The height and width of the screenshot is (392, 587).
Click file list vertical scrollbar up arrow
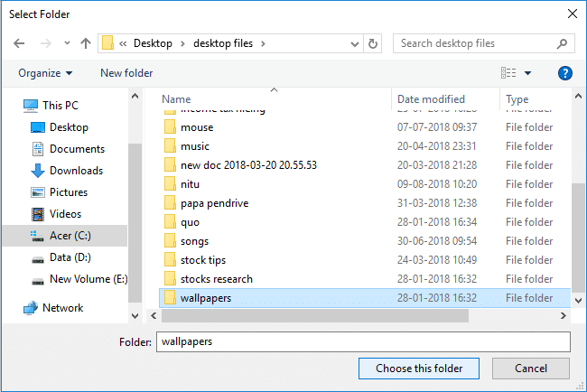tap(578, 97)
